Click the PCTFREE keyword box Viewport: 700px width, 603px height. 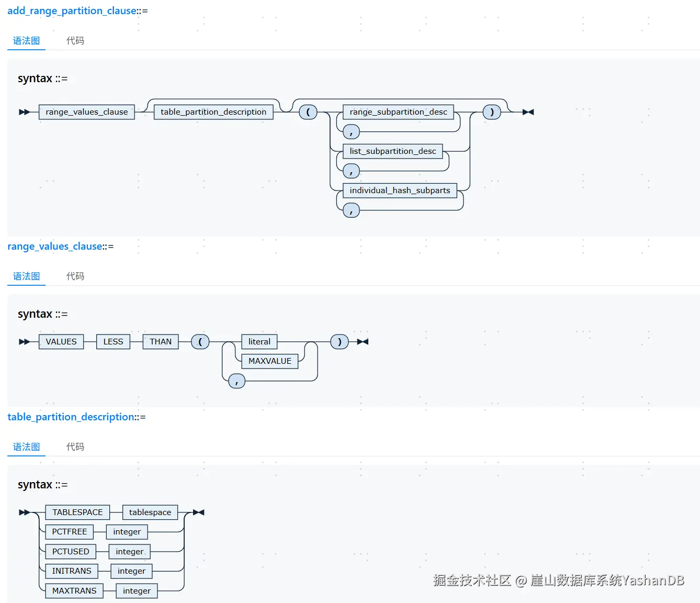click(x=70, y=532)
